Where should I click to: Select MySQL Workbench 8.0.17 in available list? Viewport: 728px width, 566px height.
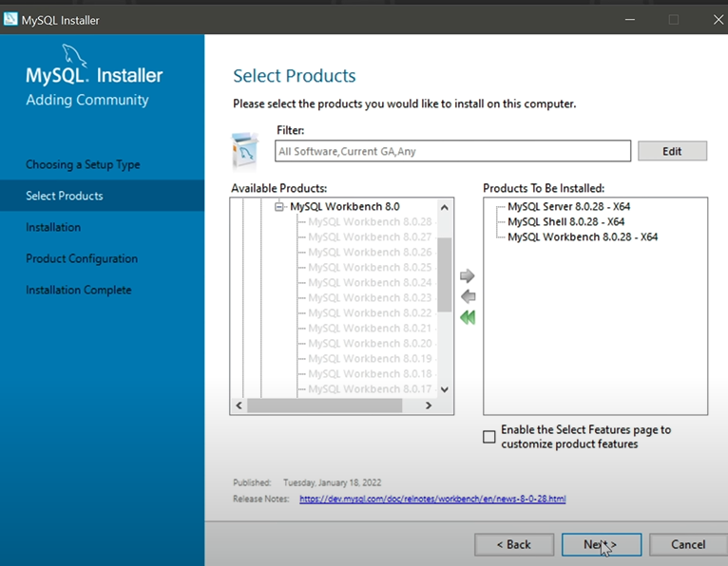coord(370,388)
